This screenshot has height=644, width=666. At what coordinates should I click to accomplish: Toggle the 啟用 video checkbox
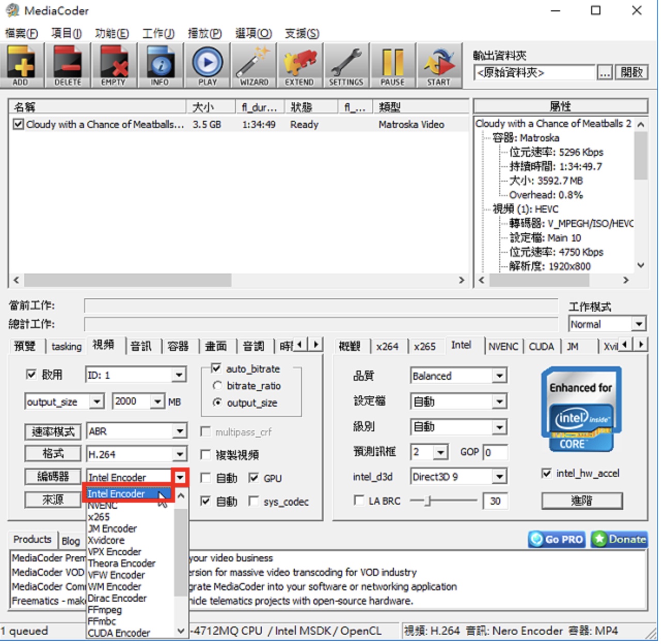[x=31, y=374]
